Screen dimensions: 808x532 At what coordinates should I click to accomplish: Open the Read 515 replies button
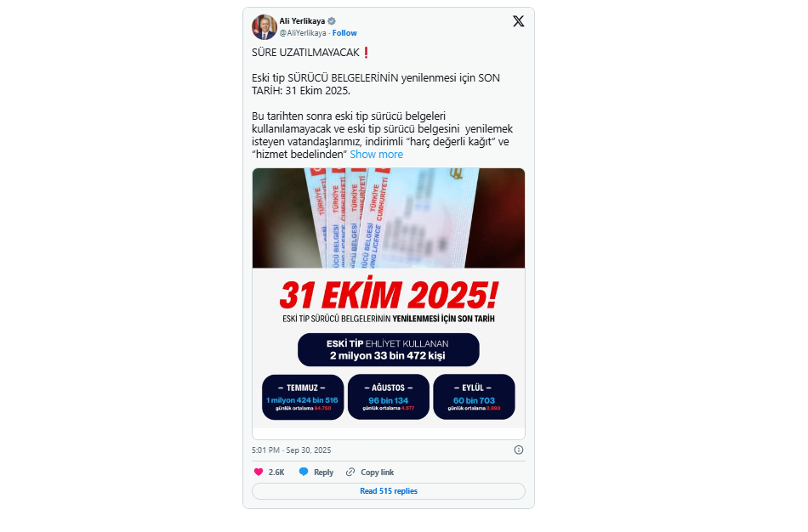click(389, 491)
